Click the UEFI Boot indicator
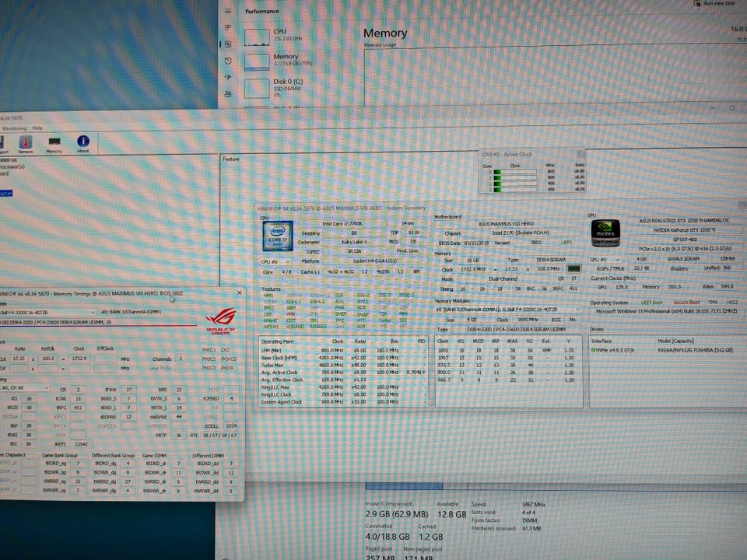Viewport: 747px width, 560px height. point(652,303)
